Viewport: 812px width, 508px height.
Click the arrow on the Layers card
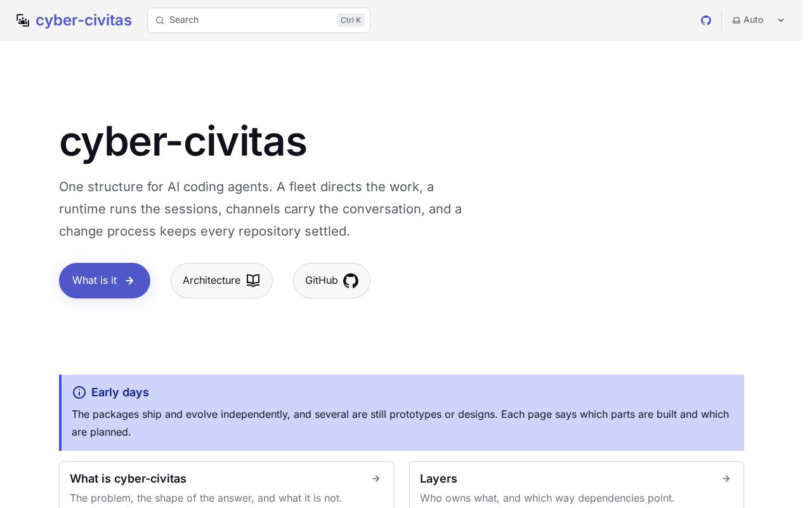click(726, 479)
